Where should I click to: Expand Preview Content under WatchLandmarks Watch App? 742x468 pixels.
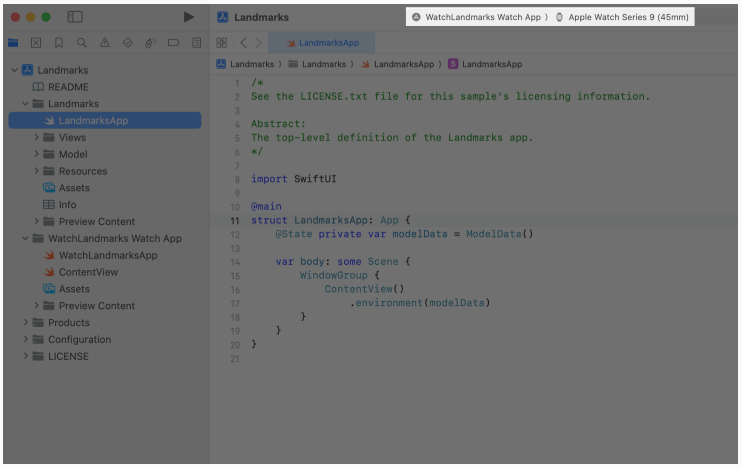point(36,306)
